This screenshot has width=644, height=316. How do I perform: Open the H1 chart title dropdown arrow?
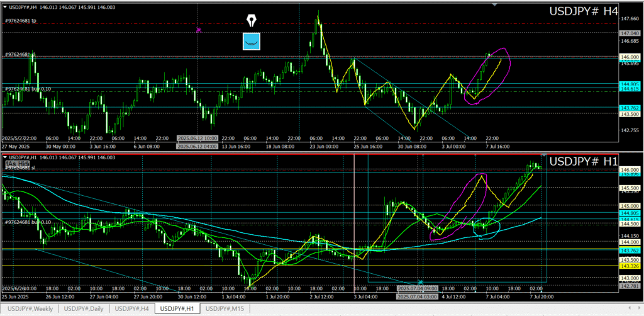pos(4,155)
